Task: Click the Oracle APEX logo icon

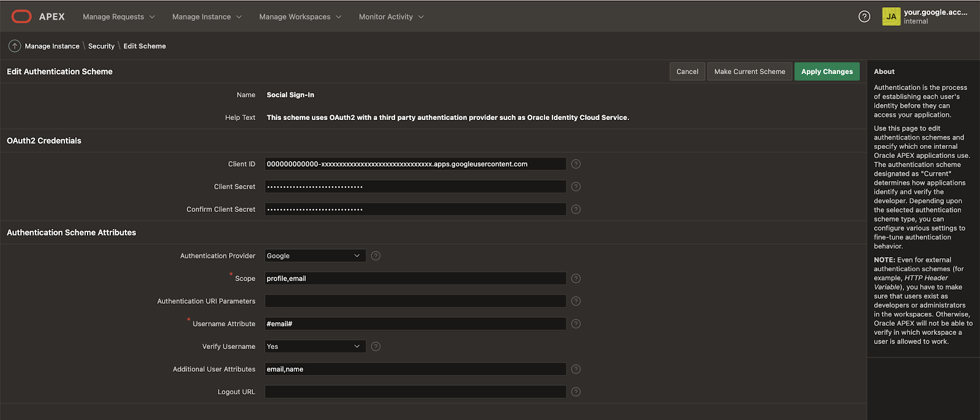Action: (21, 17)
